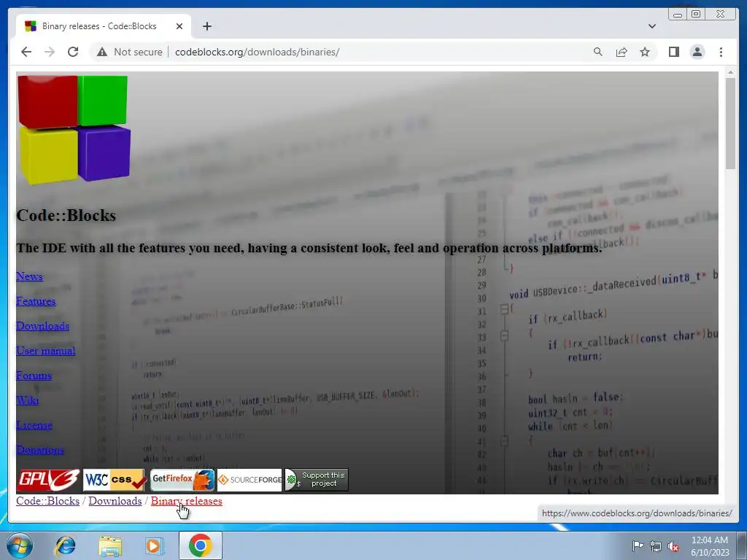Maximize the Chrome window
Screen dimensions: 747x560
coord(696,14)
